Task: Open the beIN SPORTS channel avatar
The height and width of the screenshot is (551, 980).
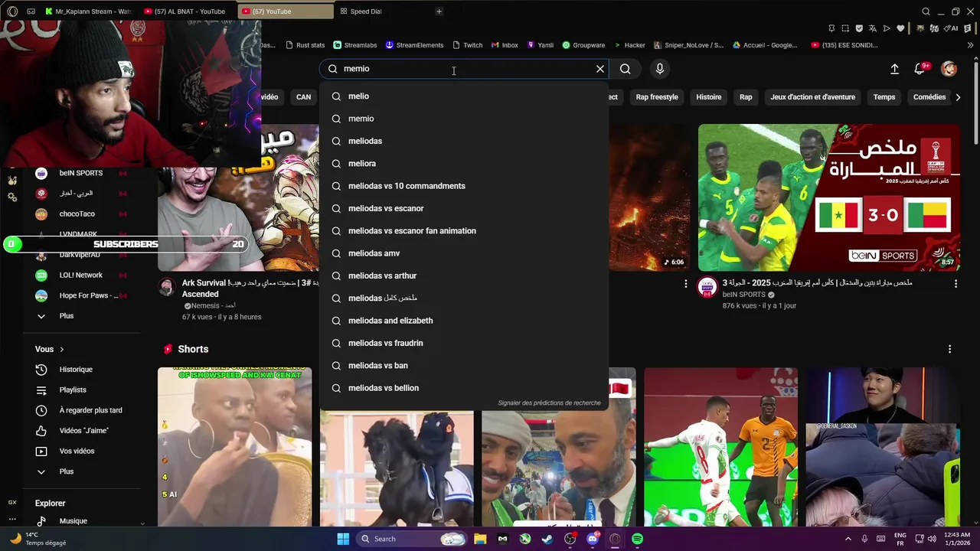Action: click(707, 287)
